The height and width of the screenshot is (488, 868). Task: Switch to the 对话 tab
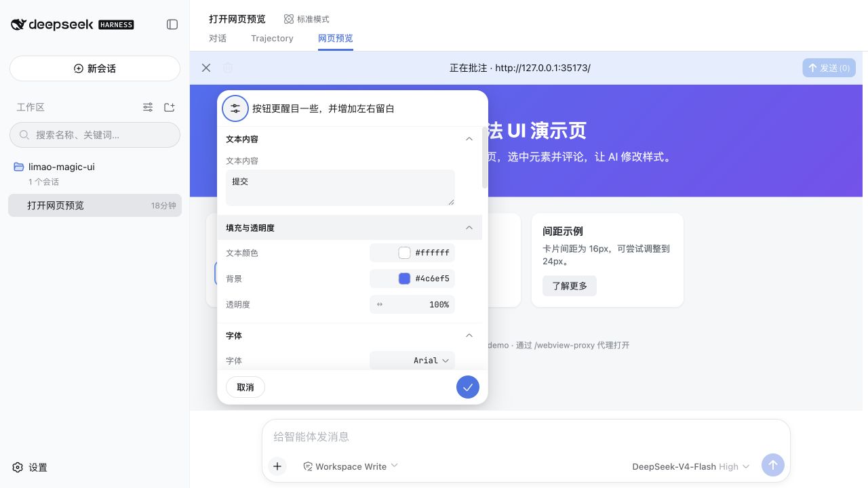click(218, 39)
